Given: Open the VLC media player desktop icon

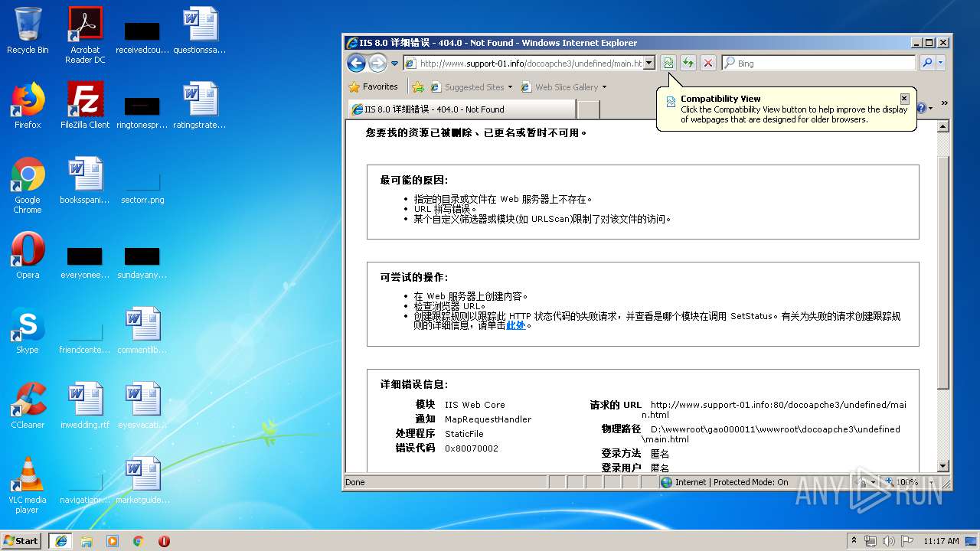Looking at the screenshot, I should point(28,485).
